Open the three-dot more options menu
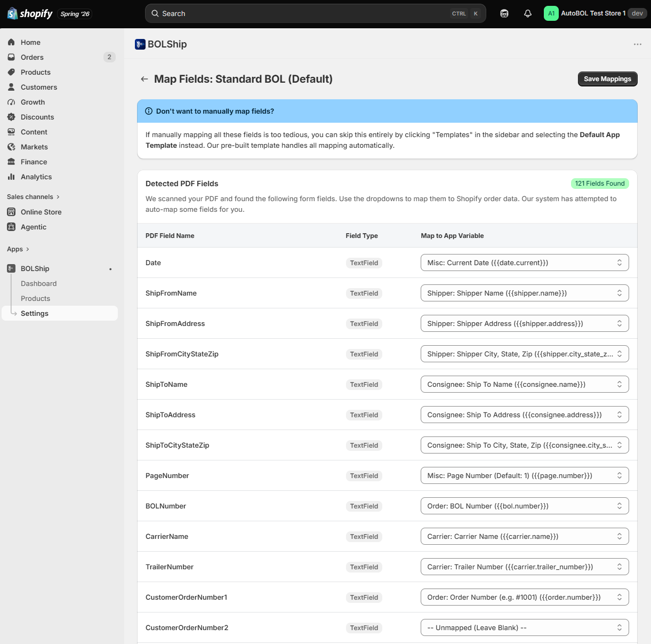Screen dimensions: 651x644 (638, 44)
